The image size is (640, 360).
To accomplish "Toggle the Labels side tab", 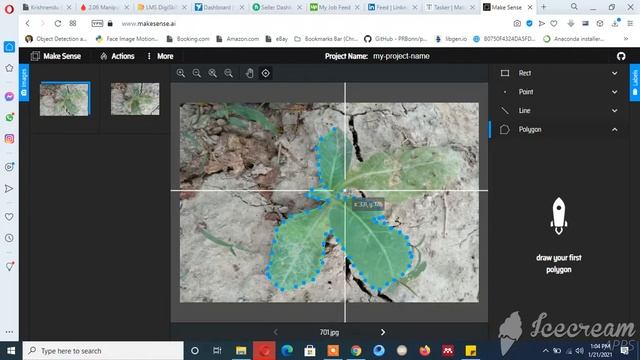I will point(635,82).
